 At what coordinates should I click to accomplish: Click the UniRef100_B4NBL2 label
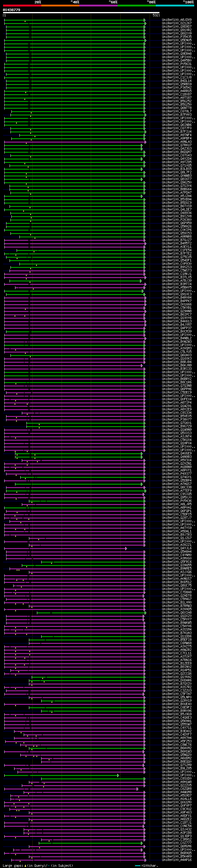tap(177, 338)
